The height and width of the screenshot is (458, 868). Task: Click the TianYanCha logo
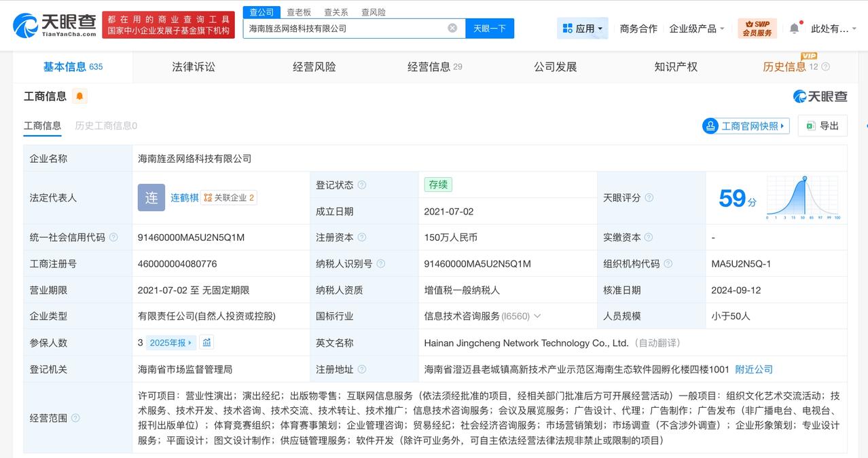click(54, 26)
